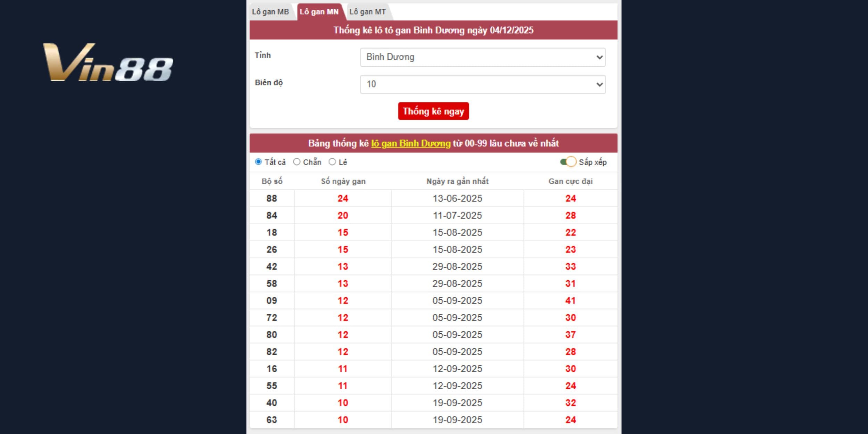Select the Tất cả radio option

[258, 162]
